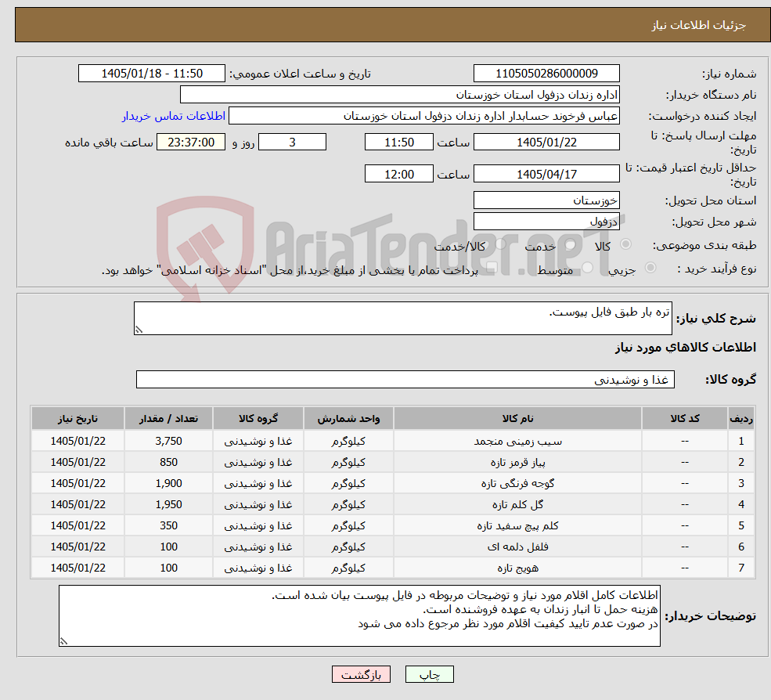Click the resize handle of buyer notes box
Viewport: 771px width, 700px height.
point(63,641)
